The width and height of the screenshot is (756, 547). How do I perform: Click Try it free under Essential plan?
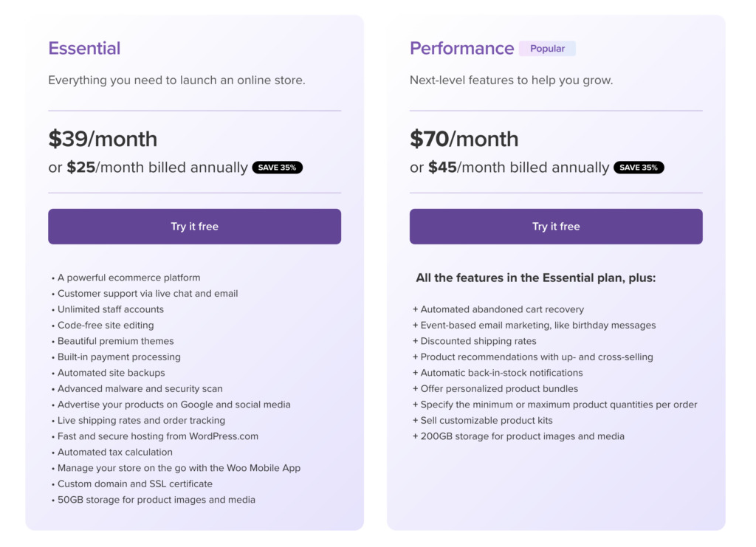point(194,227)
